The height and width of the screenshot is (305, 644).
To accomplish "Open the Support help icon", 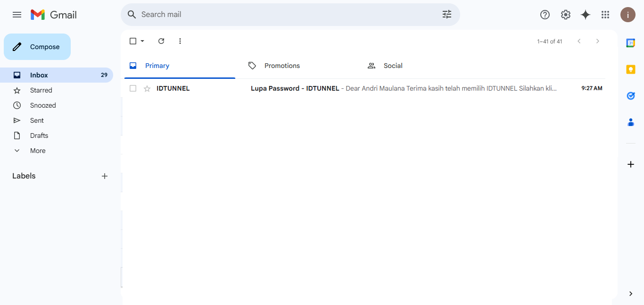I will click(545, 15).
